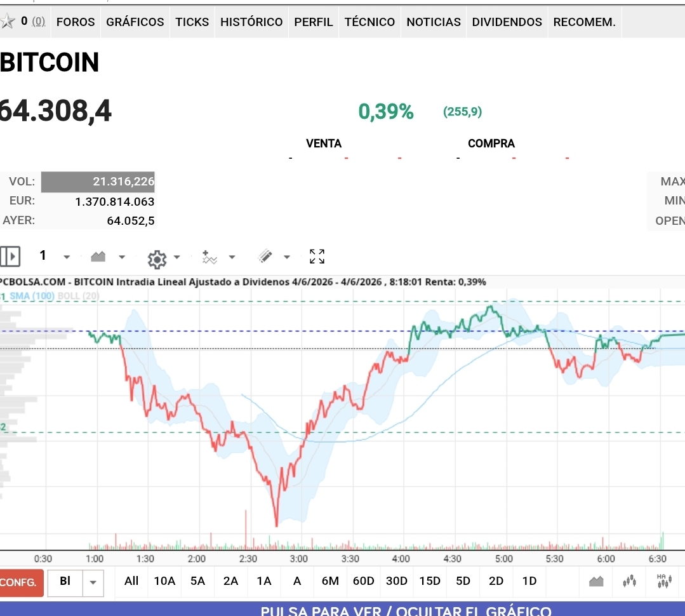Mark Bitcoin as favorite with star icon
This screenshot has height=616, width=685.
pyautogui.click(x=7, y=22)
